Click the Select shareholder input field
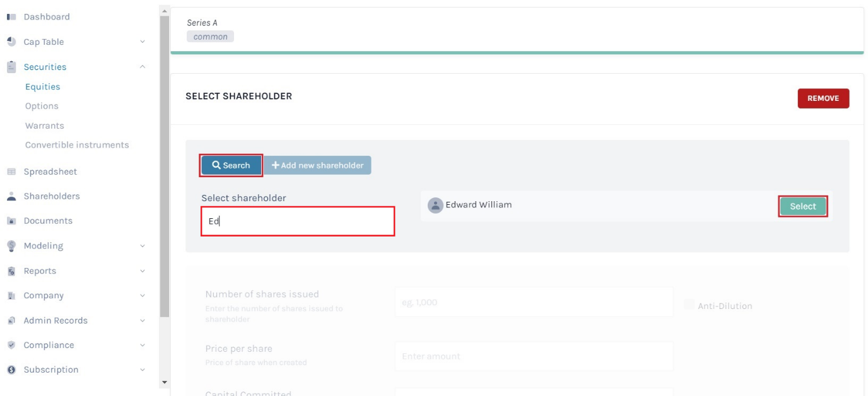The width and height of the screenshot is (868, 396). coord(298,221)
